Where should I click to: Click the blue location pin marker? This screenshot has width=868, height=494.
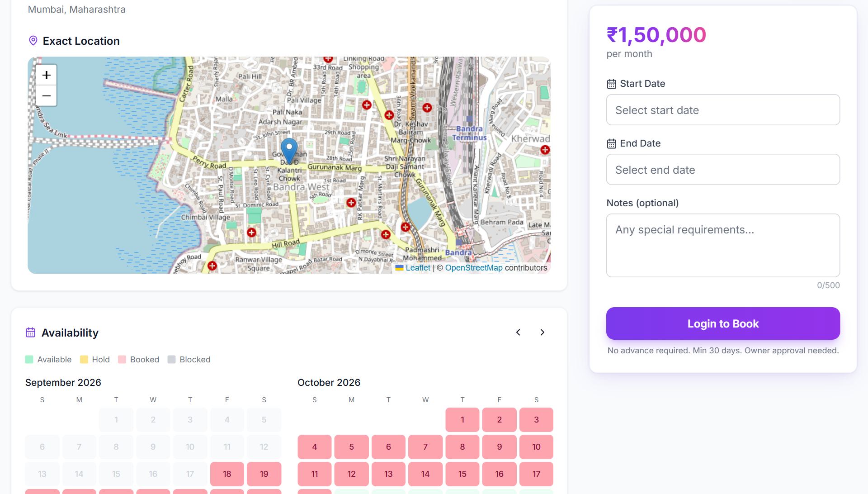tap(289, 151)
